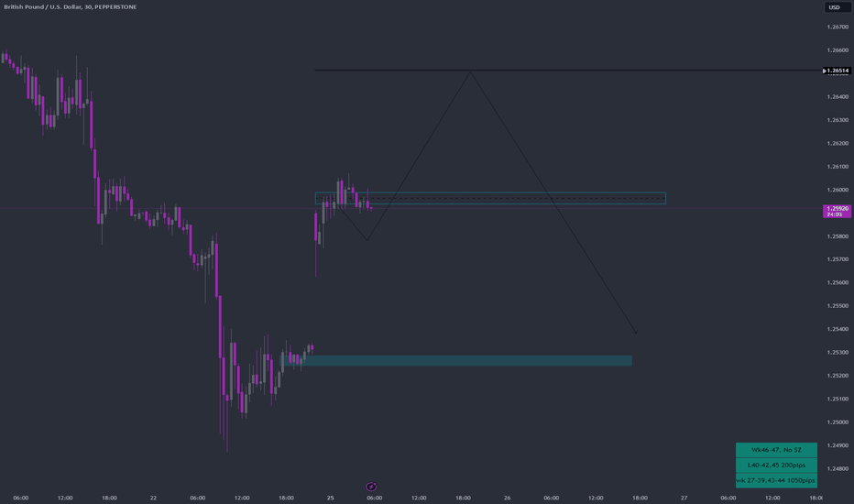Click the arrowhead on the 1.26514 label
The height and width of the screenshot is (504, 854).
point(824,71)
